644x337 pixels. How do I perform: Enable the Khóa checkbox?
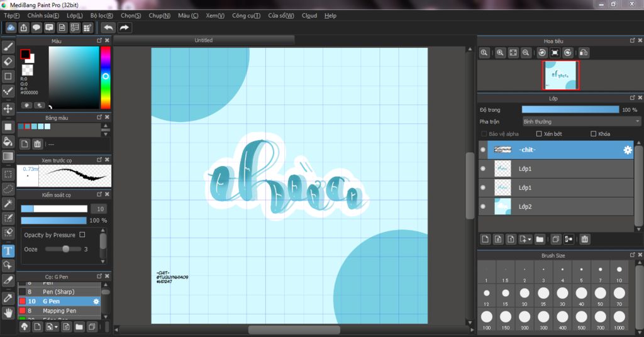(x=593, y=134)
